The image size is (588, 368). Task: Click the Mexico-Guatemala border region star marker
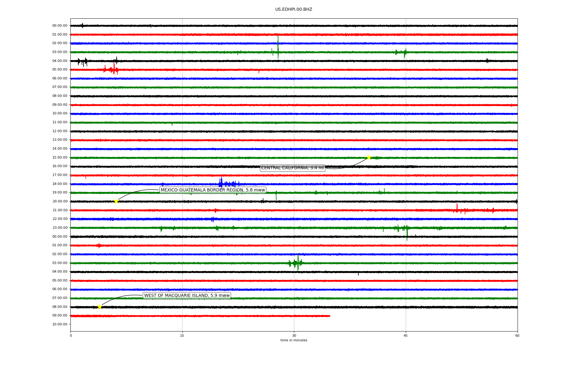[116, 201]
